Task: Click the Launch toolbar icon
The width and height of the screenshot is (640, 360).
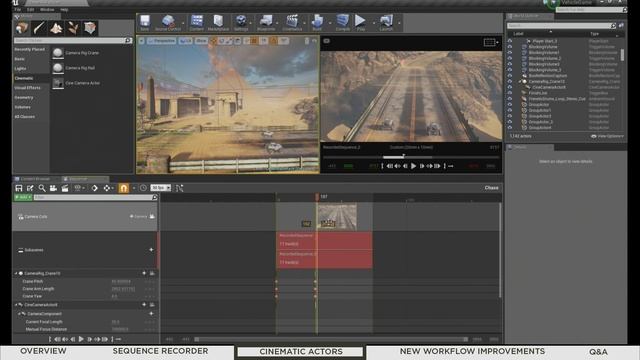Action: point(386,22)
